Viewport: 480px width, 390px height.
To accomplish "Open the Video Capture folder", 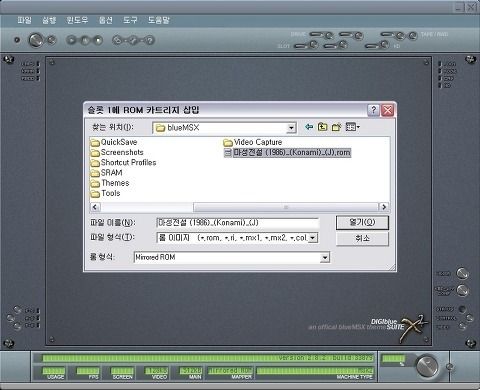I will pos(253,142).
